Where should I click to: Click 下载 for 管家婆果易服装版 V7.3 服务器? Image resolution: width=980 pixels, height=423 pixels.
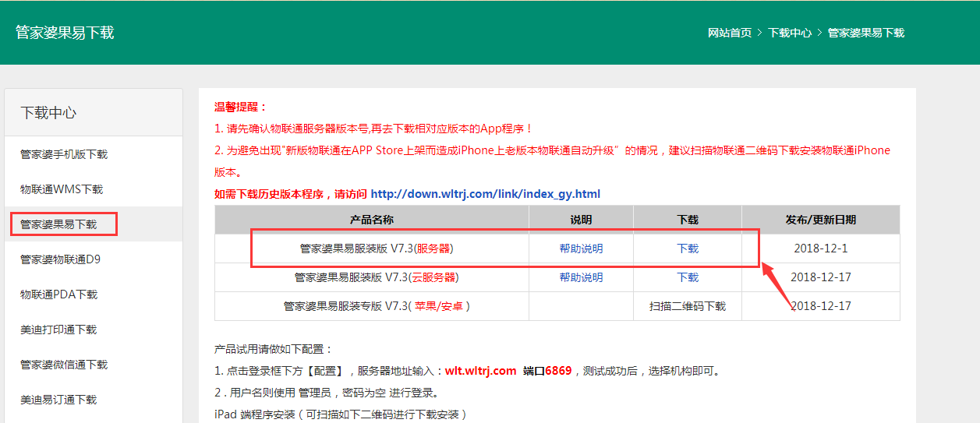(688, 249)
